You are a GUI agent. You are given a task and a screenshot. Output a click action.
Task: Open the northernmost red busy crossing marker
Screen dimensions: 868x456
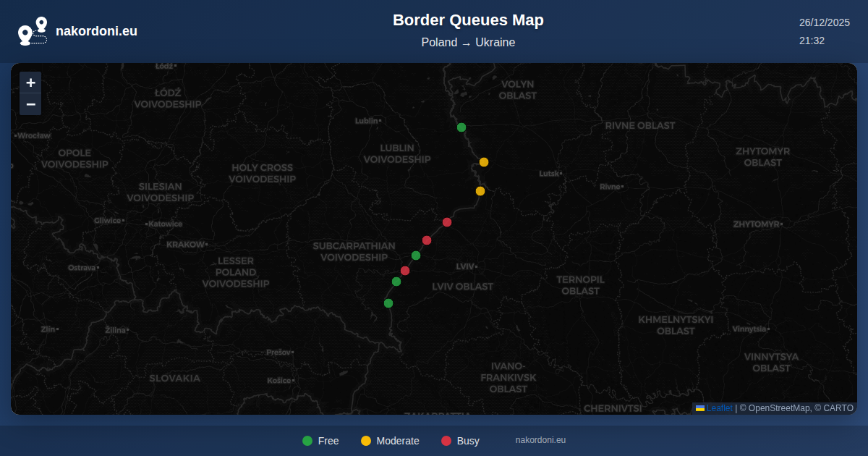(x=447, y=222)
